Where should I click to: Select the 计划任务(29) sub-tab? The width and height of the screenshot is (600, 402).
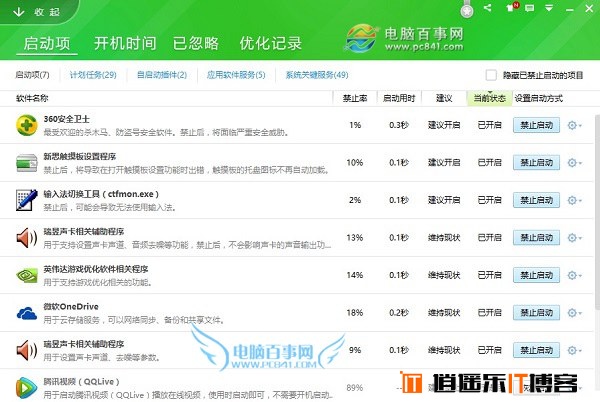[x=93, y=75]
